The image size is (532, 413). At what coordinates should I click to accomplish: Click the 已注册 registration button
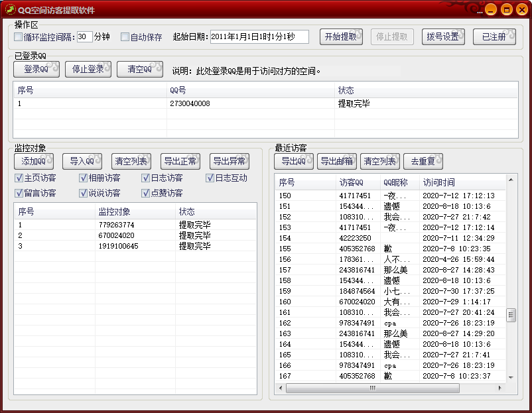494,36
